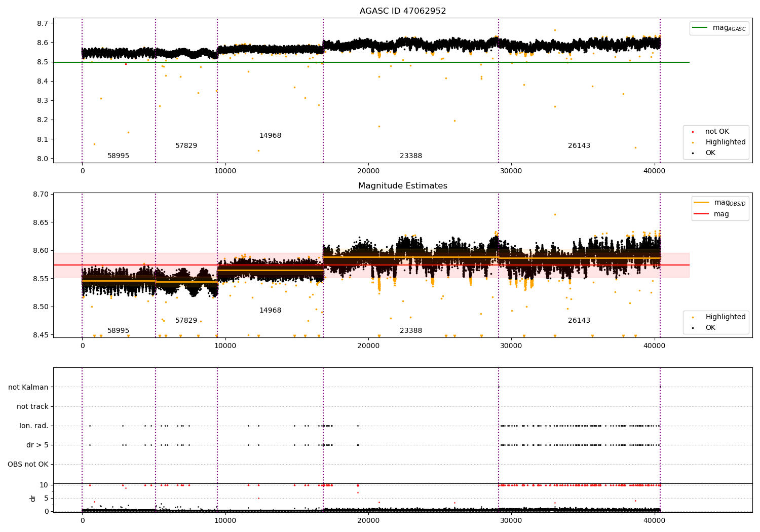The image size is (760, 532).
Task: Select "OK" entry in the middle plot legend
Action: [x=710, y=328]
